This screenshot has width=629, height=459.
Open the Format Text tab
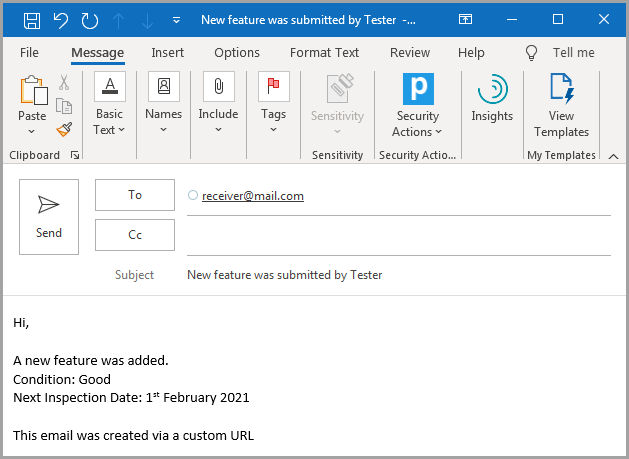[324, 53]
